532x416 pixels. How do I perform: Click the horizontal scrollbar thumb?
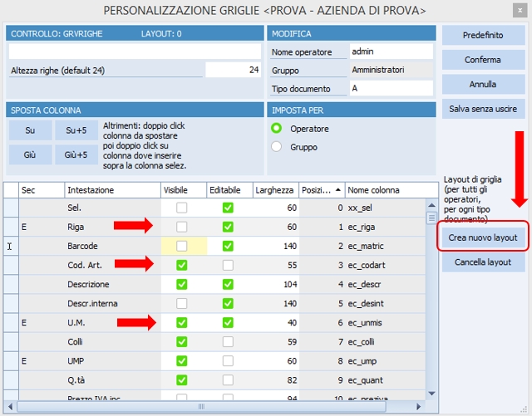[x=201, y=406]
